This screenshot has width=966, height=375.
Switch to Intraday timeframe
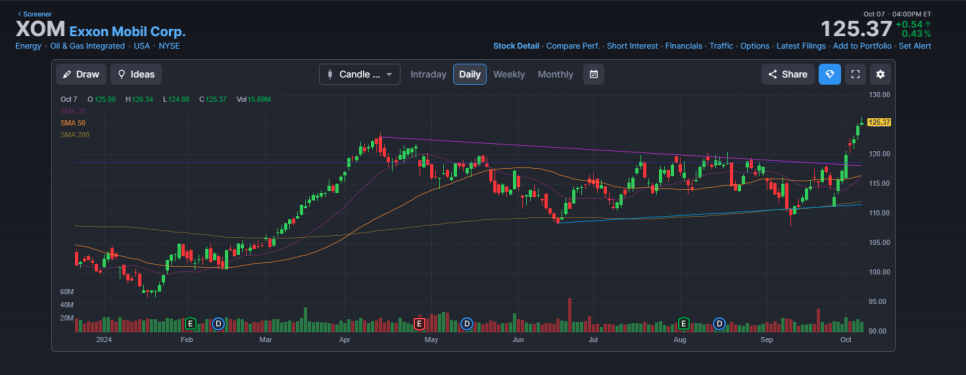428,75
